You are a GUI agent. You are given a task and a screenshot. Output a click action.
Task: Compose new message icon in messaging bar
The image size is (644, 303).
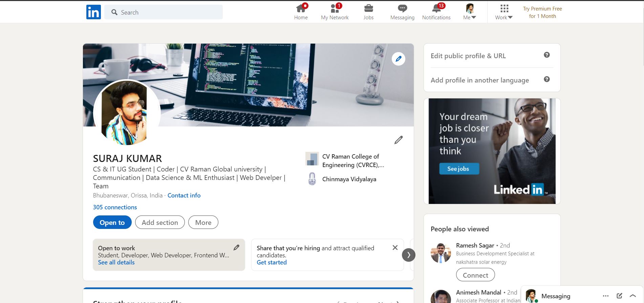619,296
